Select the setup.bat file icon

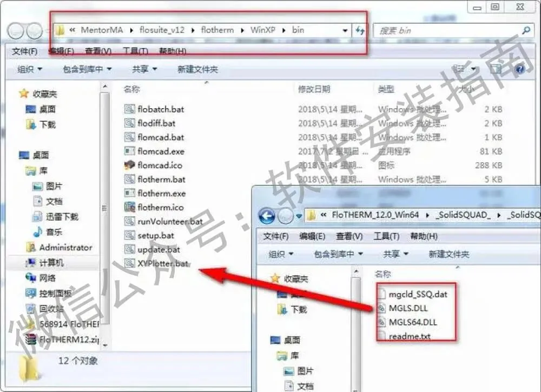[x=129, y=236]
